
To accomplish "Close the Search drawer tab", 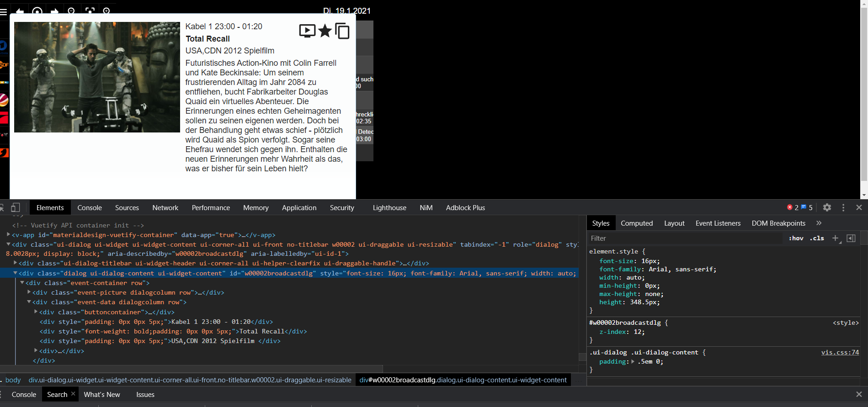I will tap(73, 394).
